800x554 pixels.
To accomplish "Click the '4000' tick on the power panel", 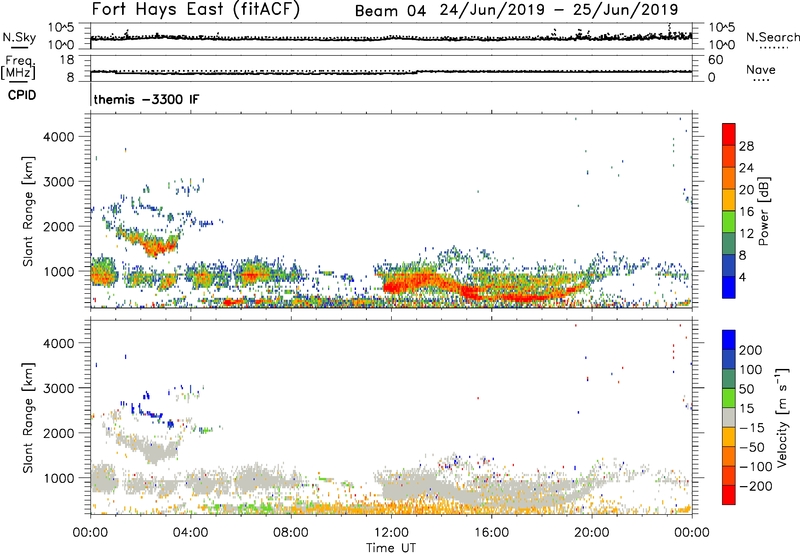I will pos(58,137).
